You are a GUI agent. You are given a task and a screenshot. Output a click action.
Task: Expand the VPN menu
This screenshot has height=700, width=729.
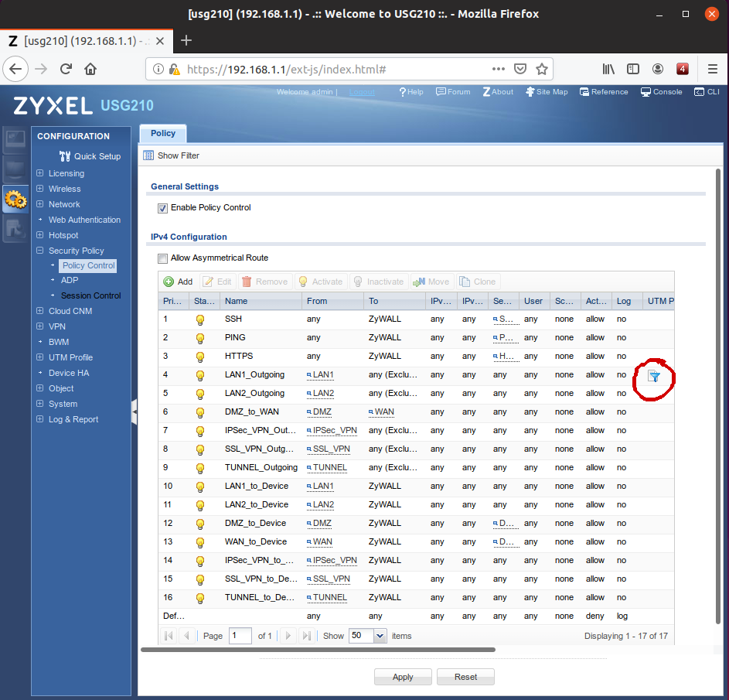(40, 326)
